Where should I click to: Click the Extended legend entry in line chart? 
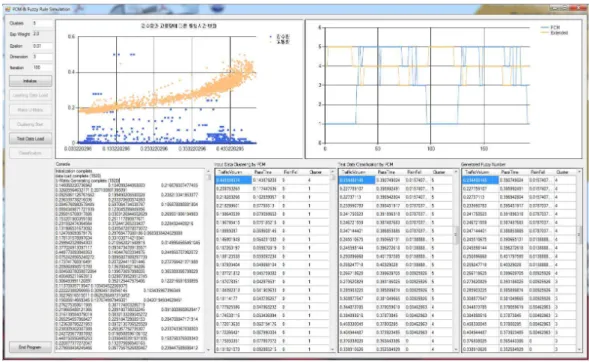(x=554, y=33)
